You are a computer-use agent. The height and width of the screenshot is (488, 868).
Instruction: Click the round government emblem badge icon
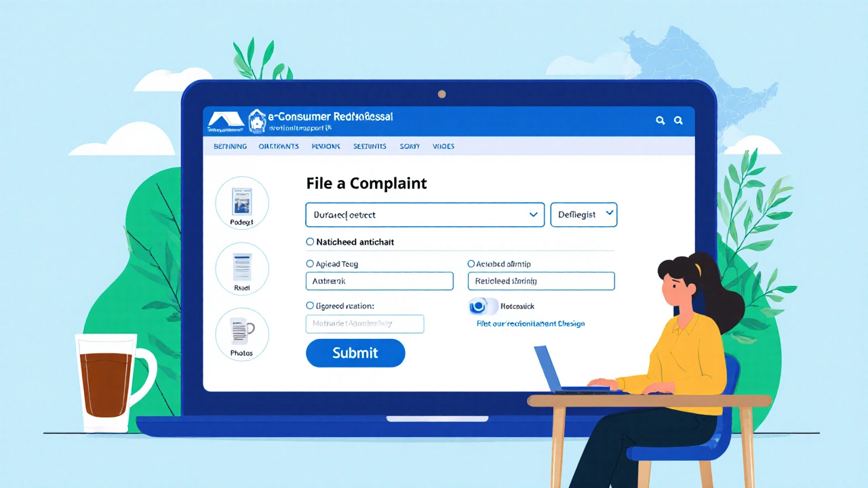tap(257, 119)
